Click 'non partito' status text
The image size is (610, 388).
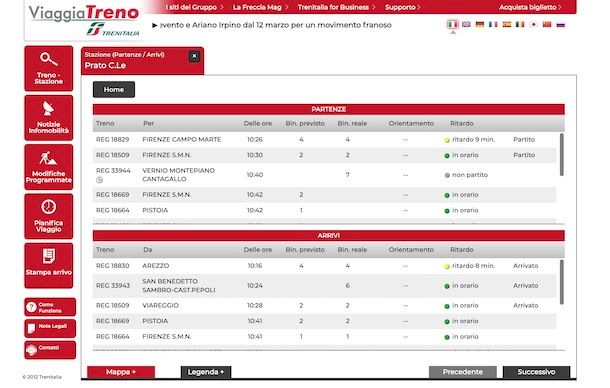coord(470,175)
